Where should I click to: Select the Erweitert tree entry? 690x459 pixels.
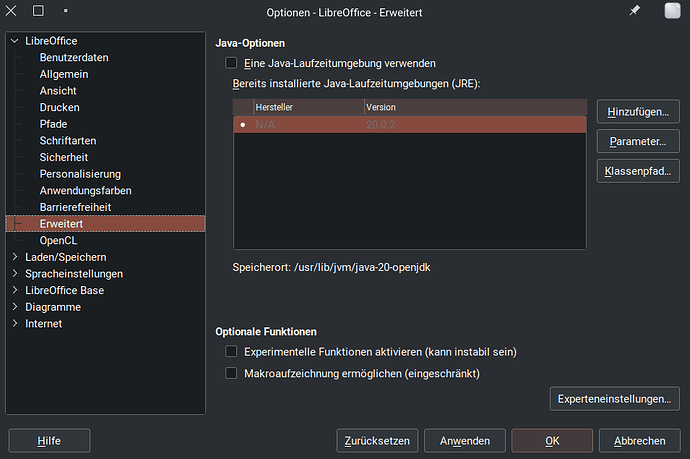pyautogui.click(x=106, y=224)
